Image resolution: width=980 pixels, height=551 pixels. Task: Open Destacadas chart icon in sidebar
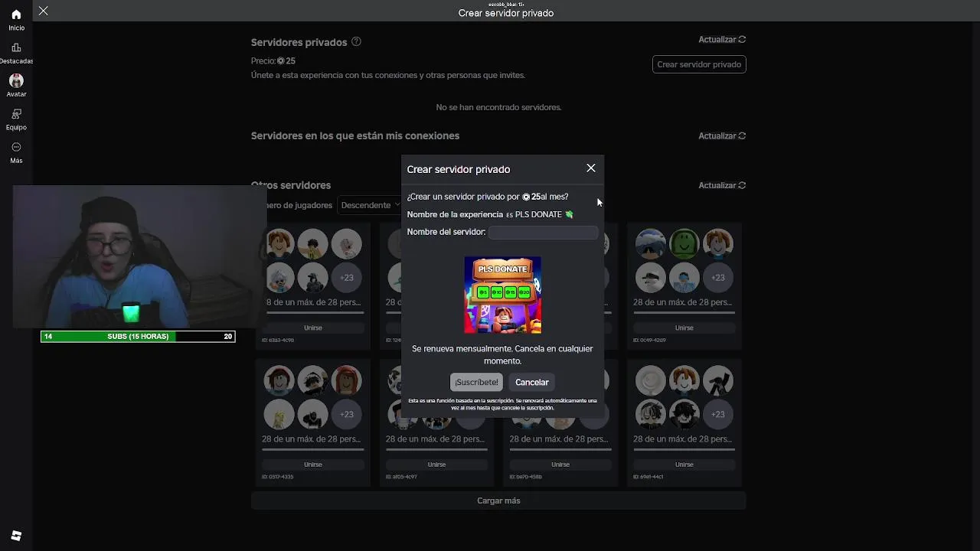click(x=16, y=47)
